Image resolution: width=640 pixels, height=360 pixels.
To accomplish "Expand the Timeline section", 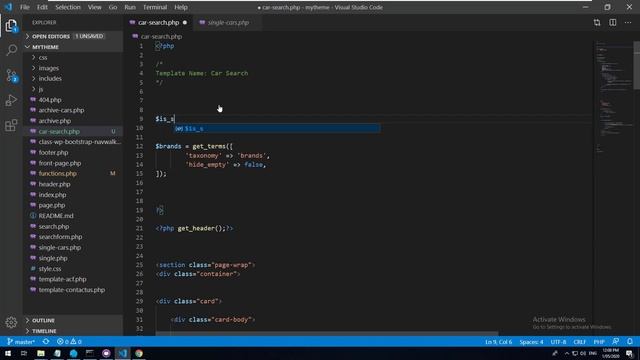I will (73, 331).
